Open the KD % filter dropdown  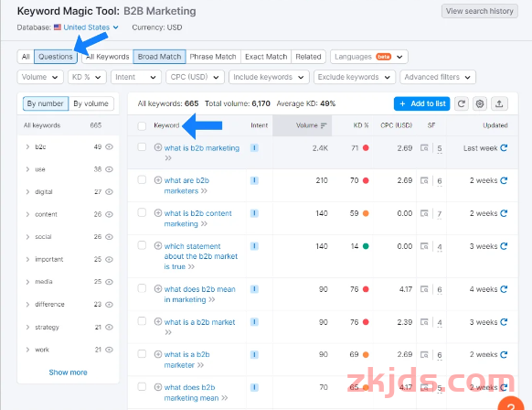pos(87,77)
